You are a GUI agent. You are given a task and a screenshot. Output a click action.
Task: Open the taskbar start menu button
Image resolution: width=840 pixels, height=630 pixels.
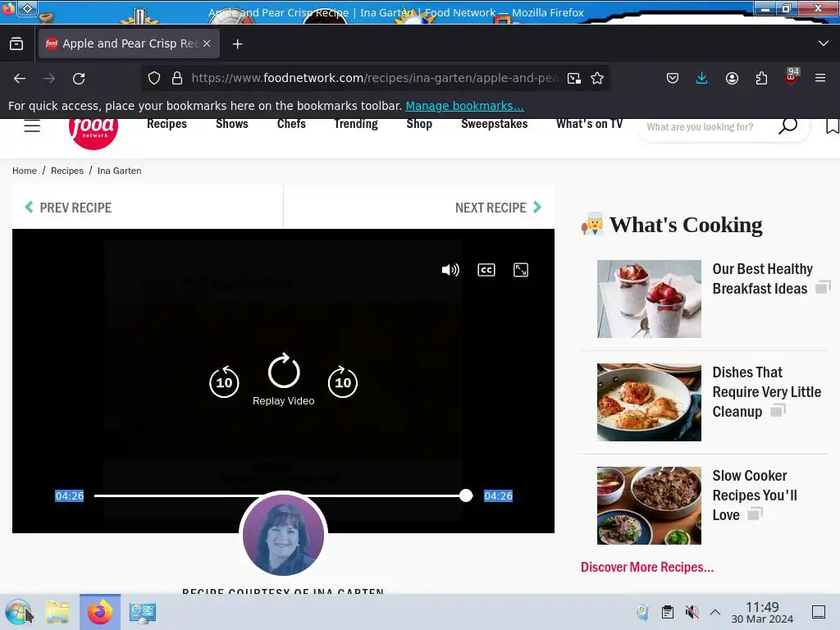coord(19,612)
